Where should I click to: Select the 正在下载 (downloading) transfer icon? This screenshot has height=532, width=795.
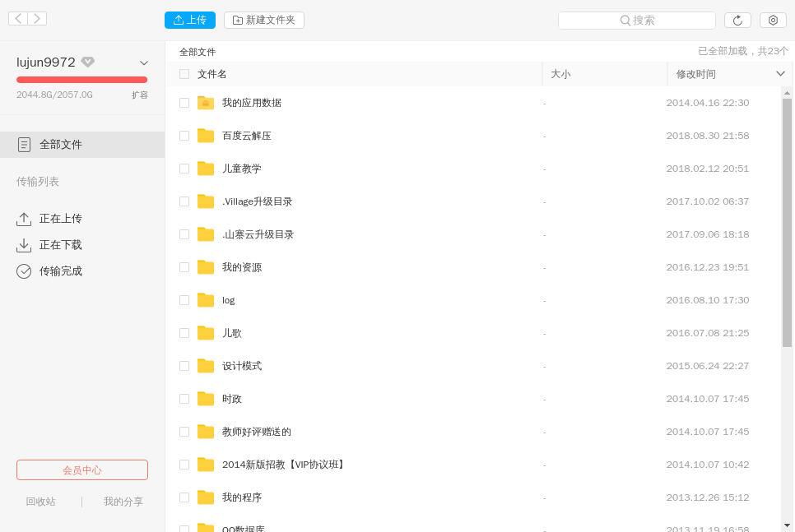[24, 244]
